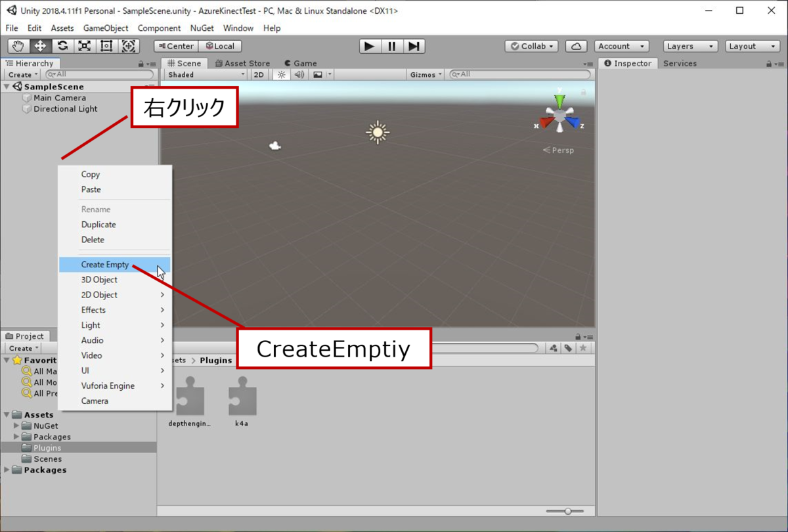Screen dimensions: 788x532
Task: Click the Hierarchy search field
Action: pyautogui.click(x=99, y=75)
